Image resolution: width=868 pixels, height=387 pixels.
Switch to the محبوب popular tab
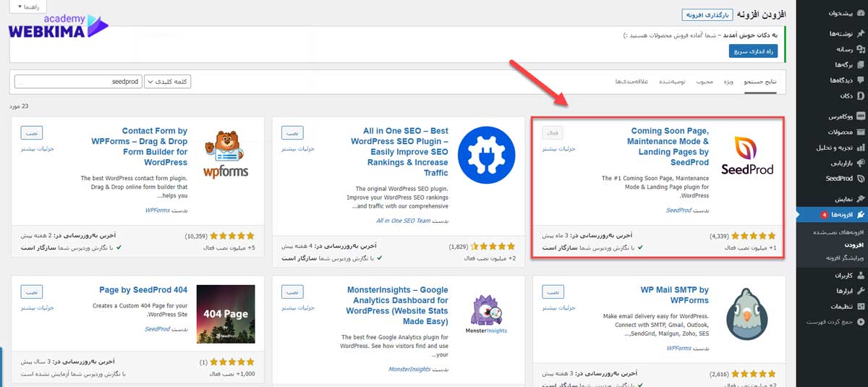[705, 82]
